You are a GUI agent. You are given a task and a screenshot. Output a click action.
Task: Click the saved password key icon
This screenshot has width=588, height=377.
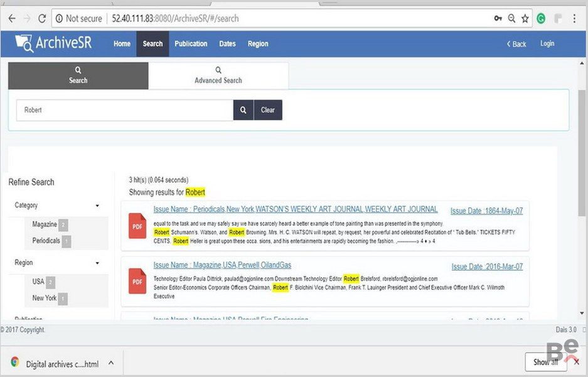click(x=498, y=18)
